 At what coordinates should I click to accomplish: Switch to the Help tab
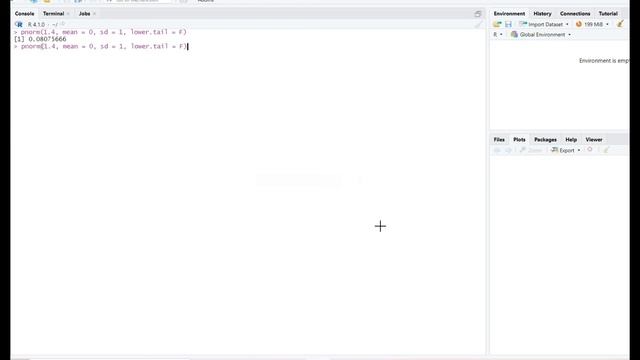571,140
